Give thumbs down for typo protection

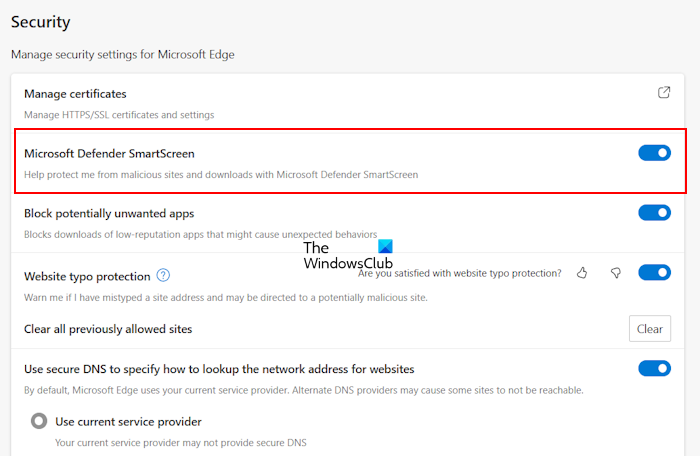click(x=616, y=272)
